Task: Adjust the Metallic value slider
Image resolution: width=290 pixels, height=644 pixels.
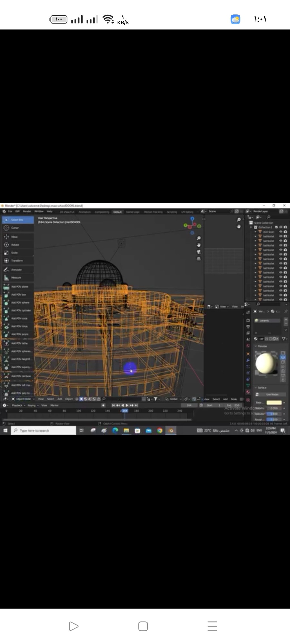Action: [274, 408]
